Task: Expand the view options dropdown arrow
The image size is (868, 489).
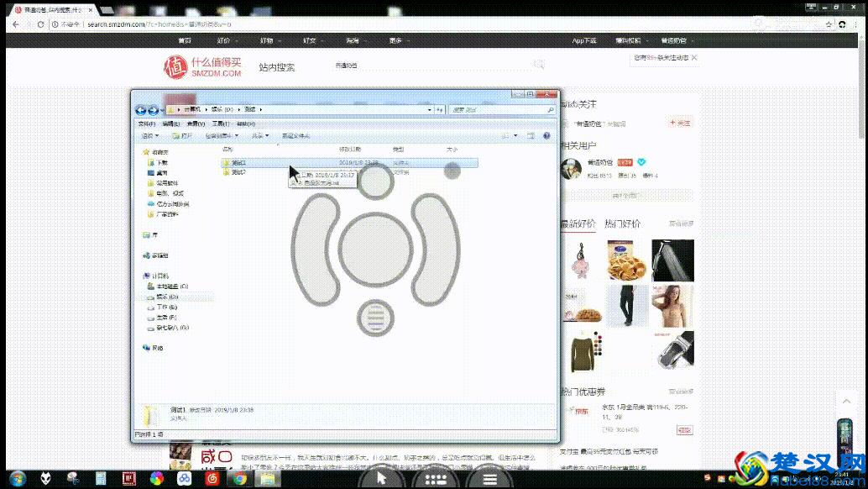Action: [x=515, y=135]
